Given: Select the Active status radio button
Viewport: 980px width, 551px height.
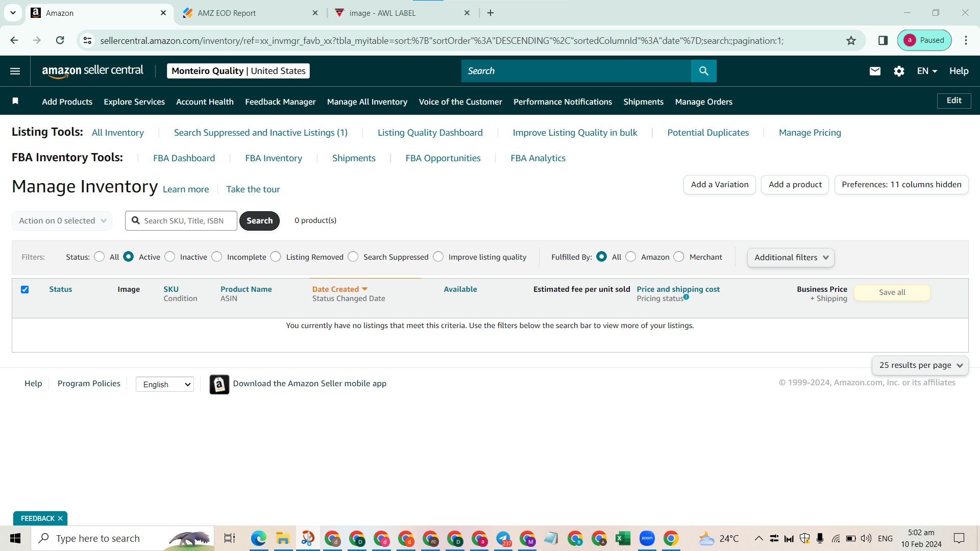Looking at the screenshot, I should 129,257.
